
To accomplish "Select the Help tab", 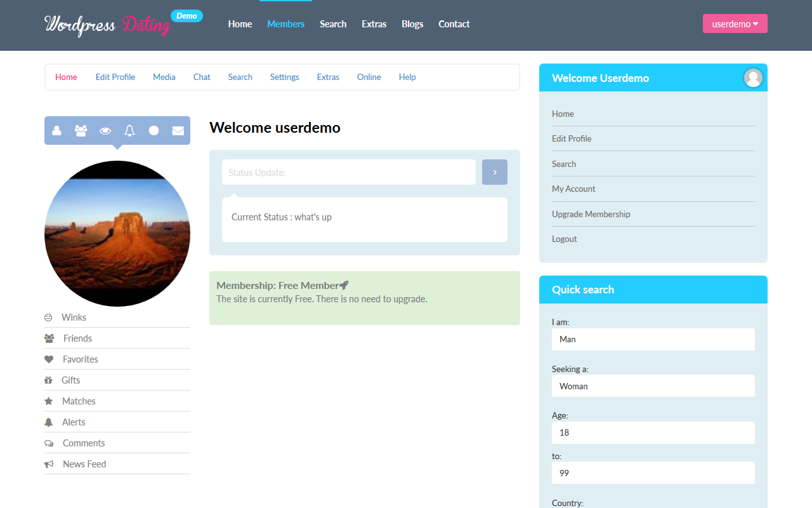I will (x=407, y=77).
